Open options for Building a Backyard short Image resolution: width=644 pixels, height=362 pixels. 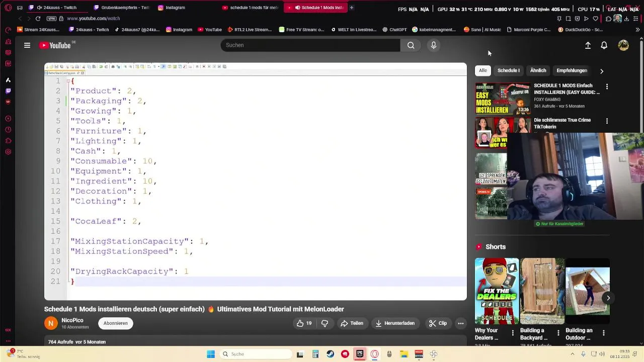tap(558, 333)
